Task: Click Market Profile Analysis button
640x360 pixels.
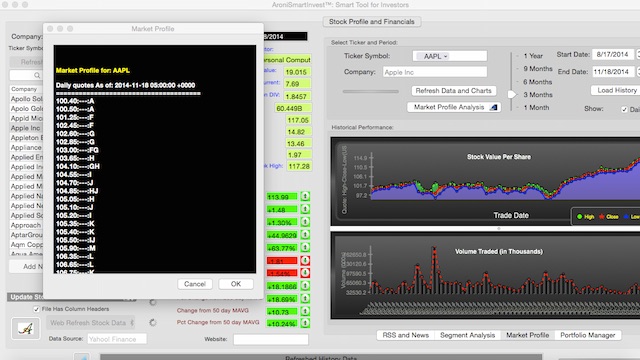Action: pos(453,107)
